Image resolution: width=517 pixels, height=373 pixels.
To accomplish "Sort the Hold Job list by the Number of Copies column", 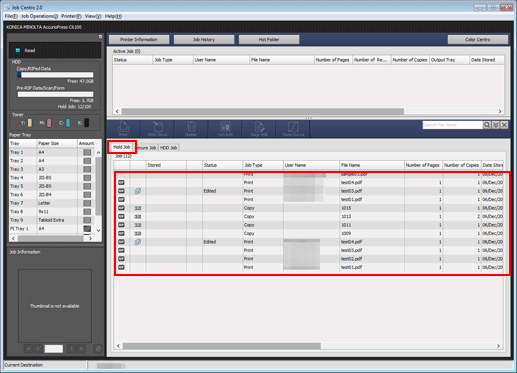I will (462, 165).
